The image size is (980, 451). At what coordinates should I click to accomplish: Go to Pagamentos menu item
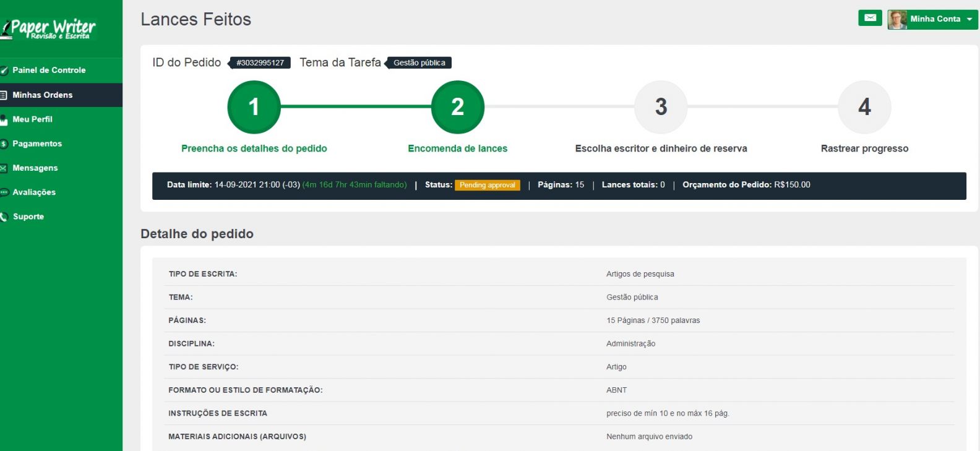click(x=37, y=144)
